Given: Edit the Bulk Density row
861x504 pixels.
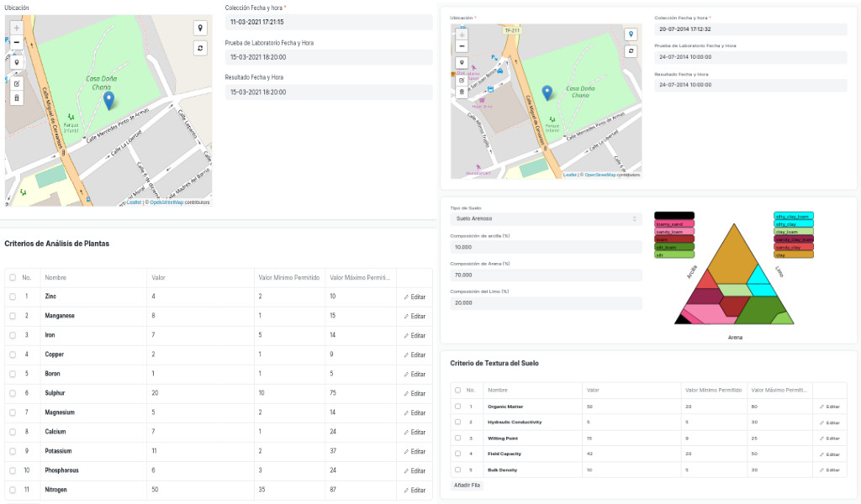Looking at the screenshot, I should click(829, 470).
